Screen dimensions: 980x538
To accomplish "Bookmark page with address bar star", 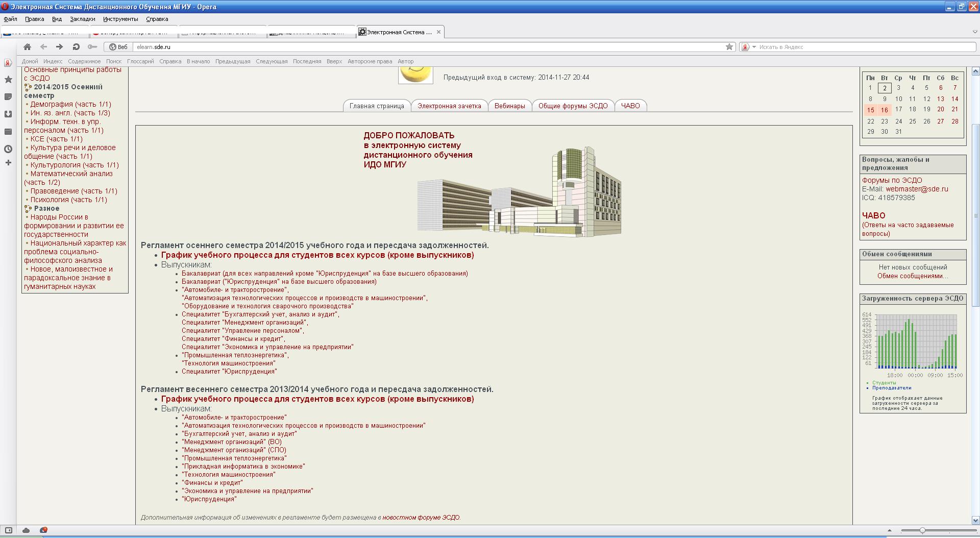I will coord(729,47).
